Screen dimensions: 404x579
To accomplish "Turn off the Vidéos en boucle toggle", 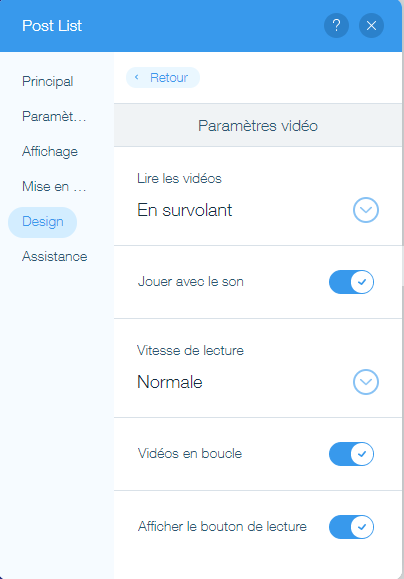I will click(x=351, y=453).
